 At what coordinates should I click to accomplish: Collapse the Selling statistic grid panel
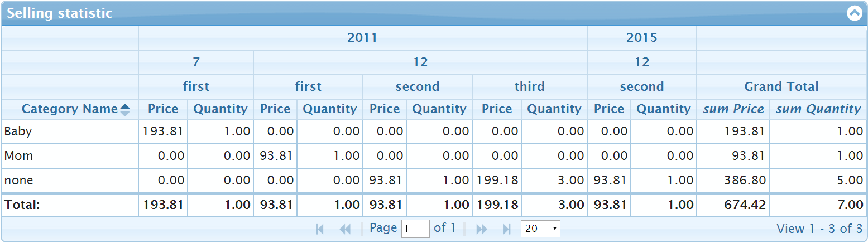tap(855, 13)
